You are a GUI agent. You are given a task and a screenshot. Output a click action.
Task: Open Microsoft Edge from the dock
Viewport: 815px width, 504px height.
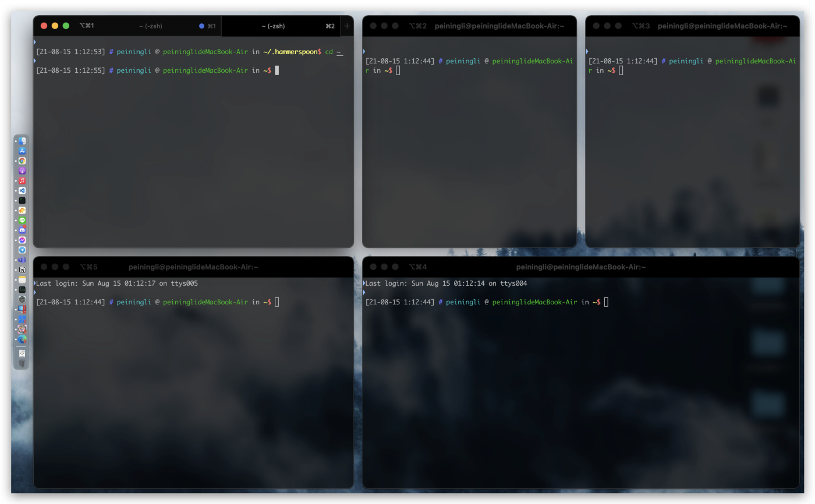tap(22, 339)
